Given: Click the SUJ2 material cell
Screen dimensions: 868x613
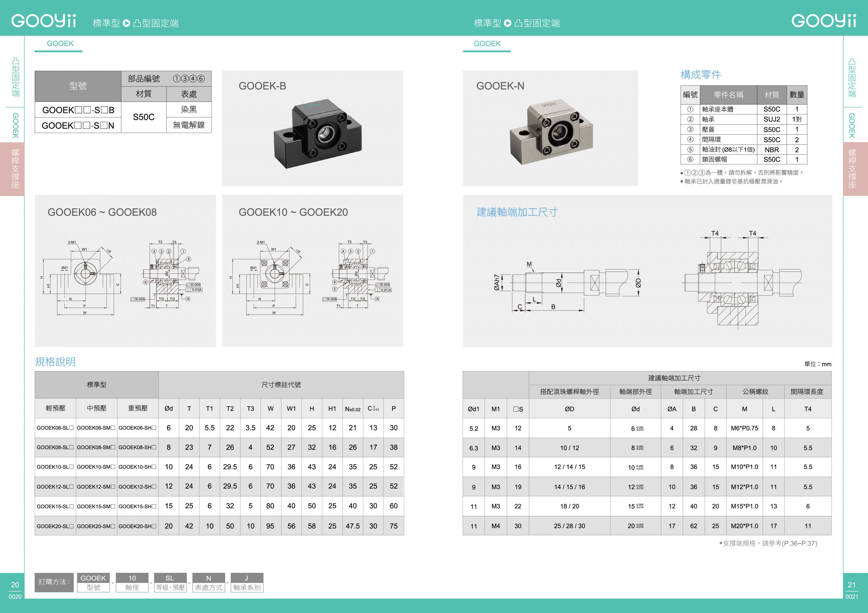Looking at the screenshot, I should [x=772, y=119].
